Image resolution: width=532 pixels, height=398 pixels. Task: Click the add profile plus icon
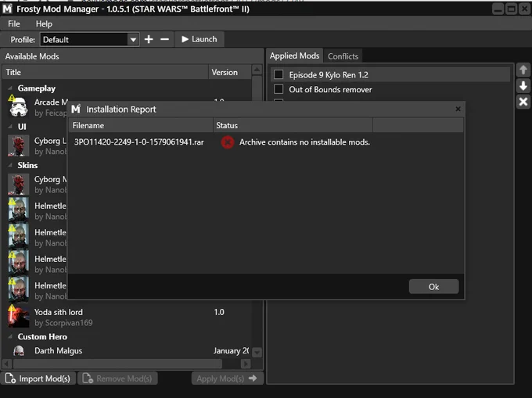[x=149, y=39]
